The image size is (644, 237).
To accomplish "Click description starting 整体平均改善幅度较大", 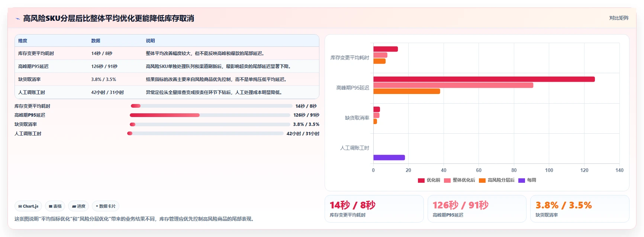I will coord(206,53).
